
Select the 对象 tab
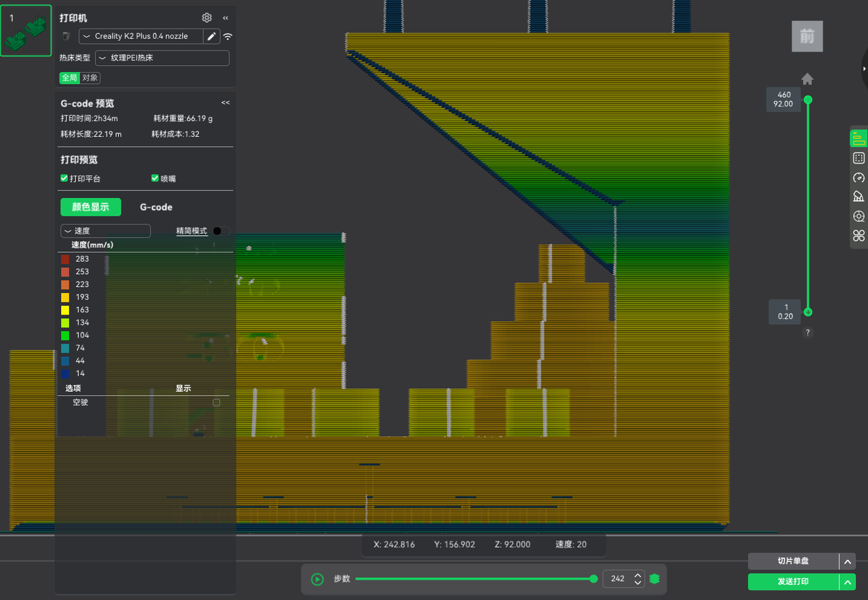pyautogui.click(x=90, y=78)
